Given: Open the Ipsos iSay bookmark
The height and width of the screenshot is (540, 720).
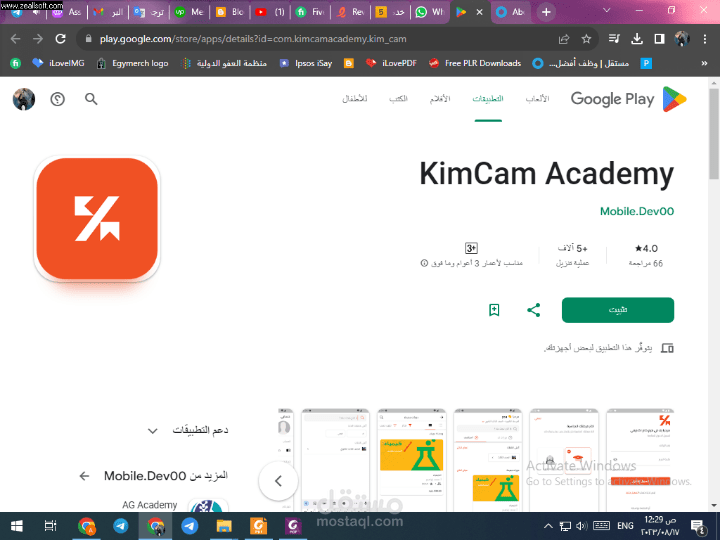Looking at the screenshot, I should [x=306, y=63].
